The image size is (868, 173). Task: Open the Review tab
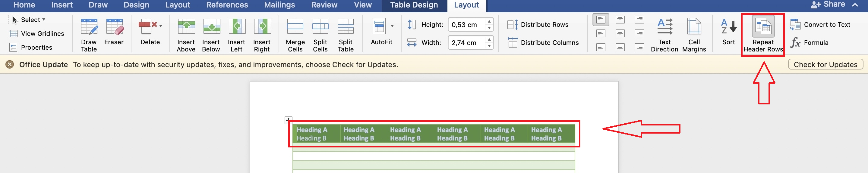(324, 5)
